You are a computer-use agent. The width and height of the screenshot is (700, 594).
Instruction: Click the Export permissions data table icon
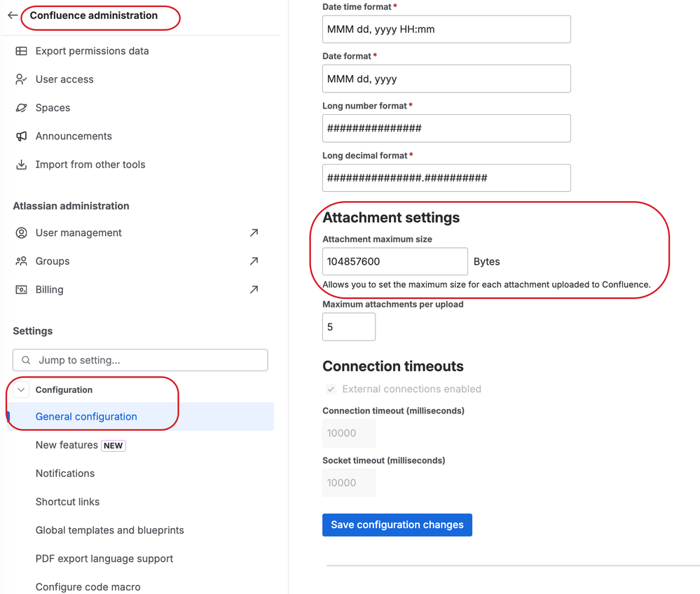(22, 51)
